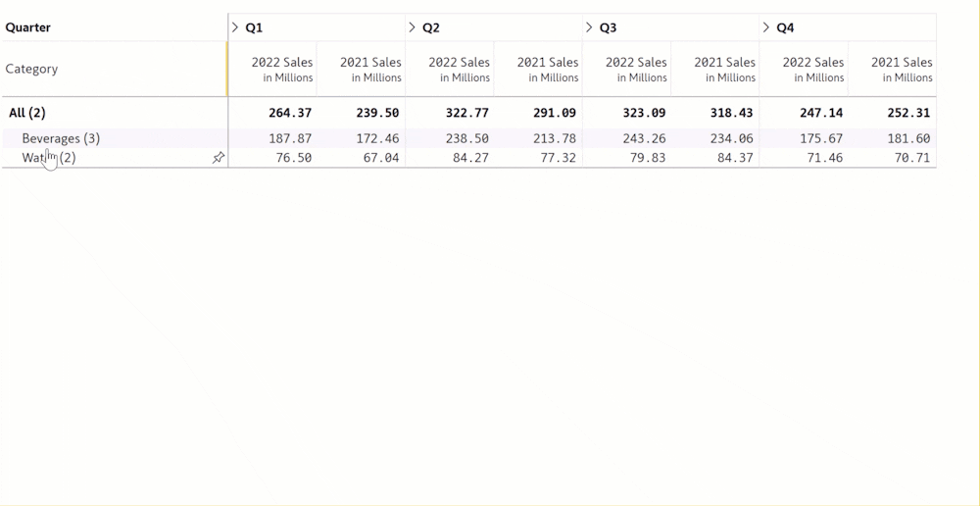
Task: Expand the Q2 quarter column group
Action: [x=413, y=27]
